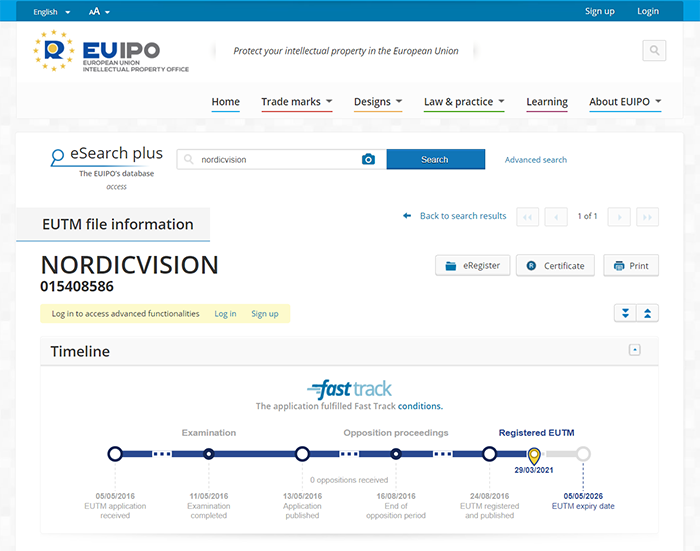Print the file information
Image resolution: width=700 pixels, height=551 pixels.
[x=631, y=265]
